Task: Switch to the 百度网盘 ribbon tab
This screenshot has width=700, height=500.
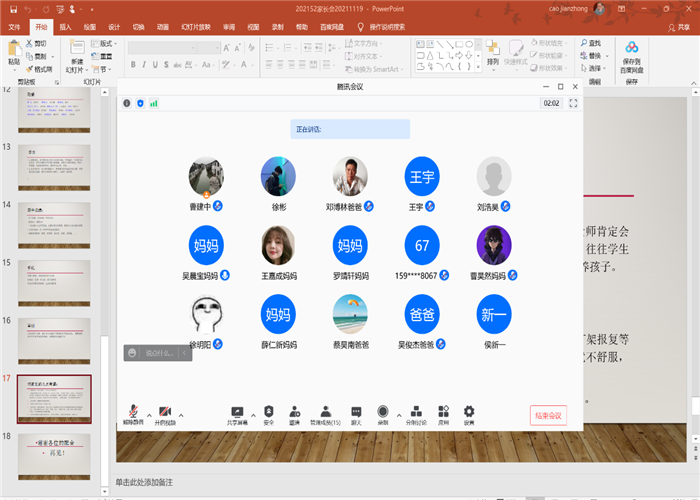Action: pos(332,27)
